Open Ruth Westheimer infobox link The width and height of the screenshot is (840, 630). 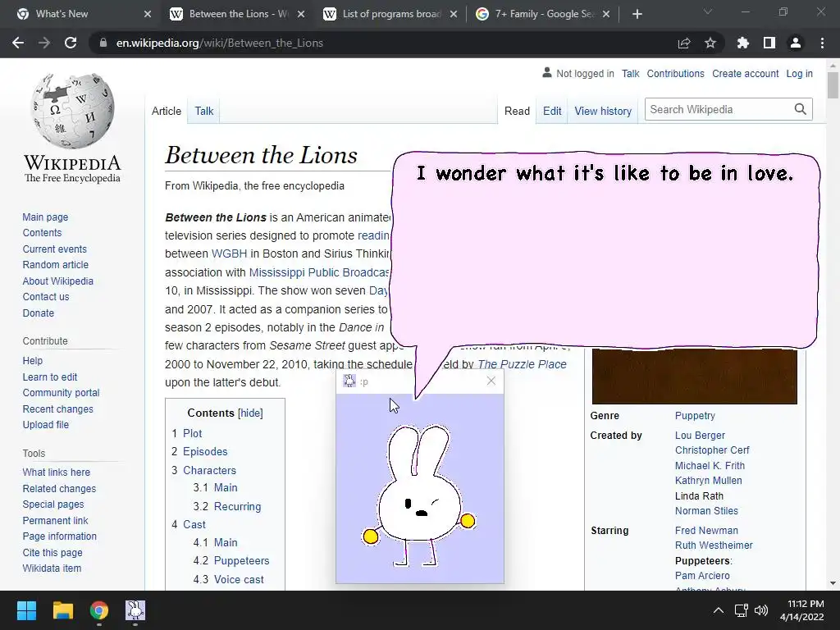(714, 546)
